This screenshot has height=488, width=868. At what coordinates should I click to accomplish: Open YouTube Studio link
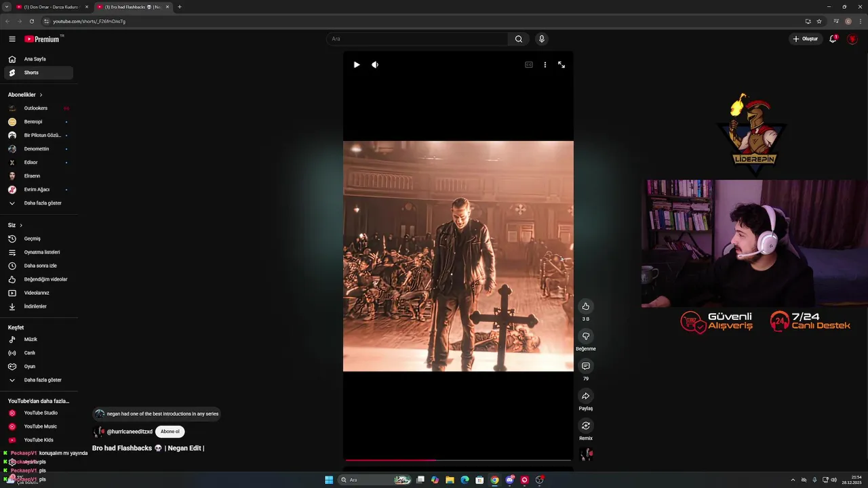tap(39, 413)
